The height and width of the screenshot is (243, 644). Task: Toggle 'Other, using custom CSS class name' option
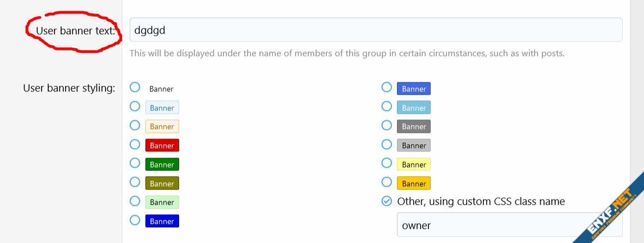point(386,201)
